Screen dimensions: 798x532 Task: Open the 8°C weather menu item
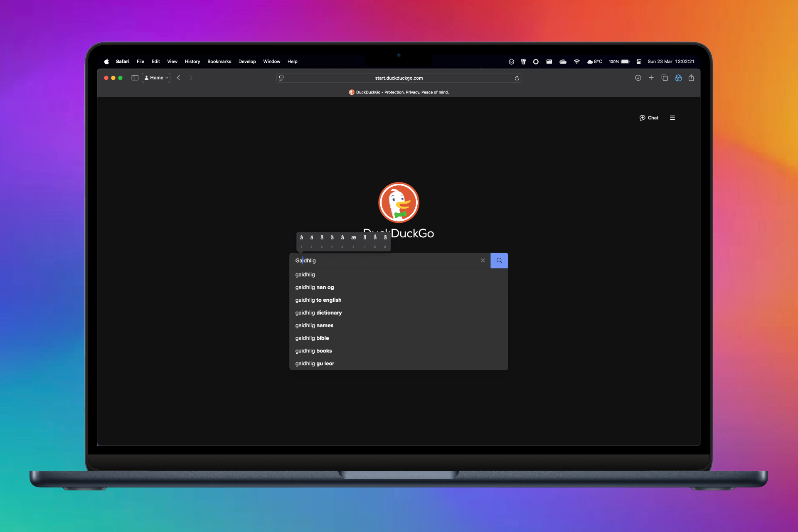tap(594, 62)
